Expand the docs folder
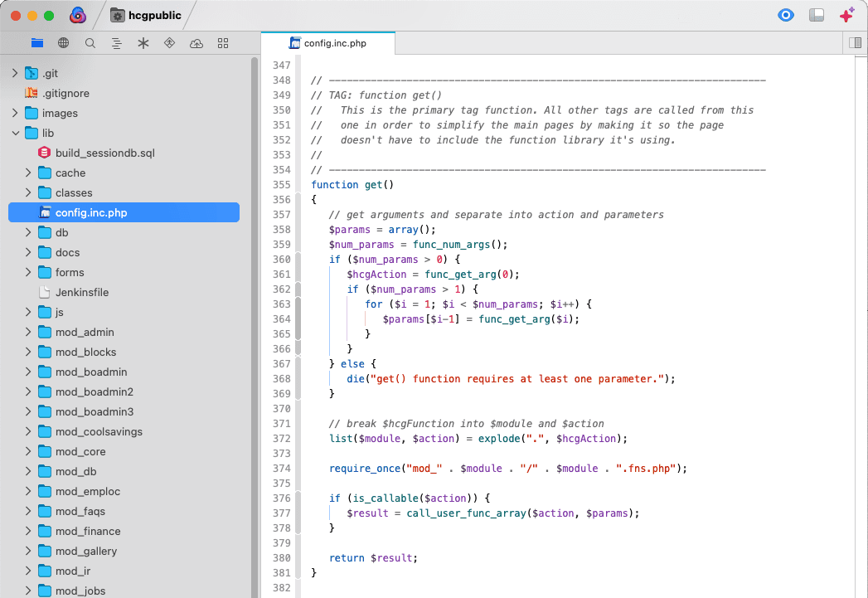The height and width of the screenshot is (598, 868). coord(28,252)
